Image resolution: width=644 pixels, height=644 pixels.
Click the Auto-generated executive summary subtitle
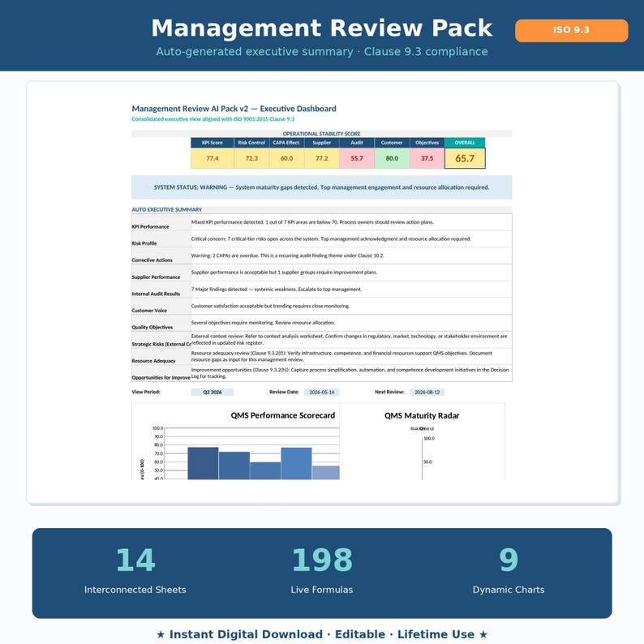pyautogui.click(x=321, y=51)
